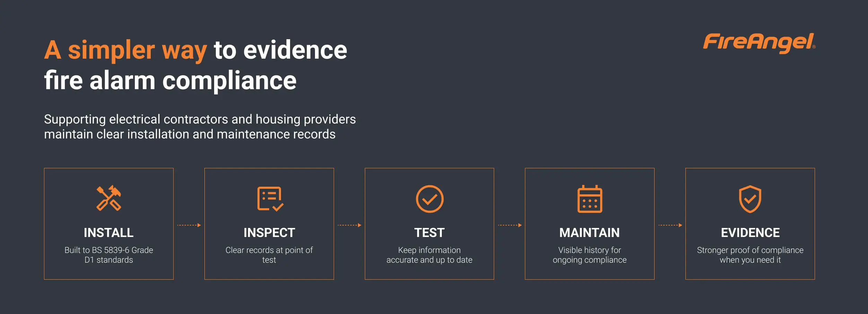Select the INSPECT heading

pyautogui.click(x=269, y=232)
